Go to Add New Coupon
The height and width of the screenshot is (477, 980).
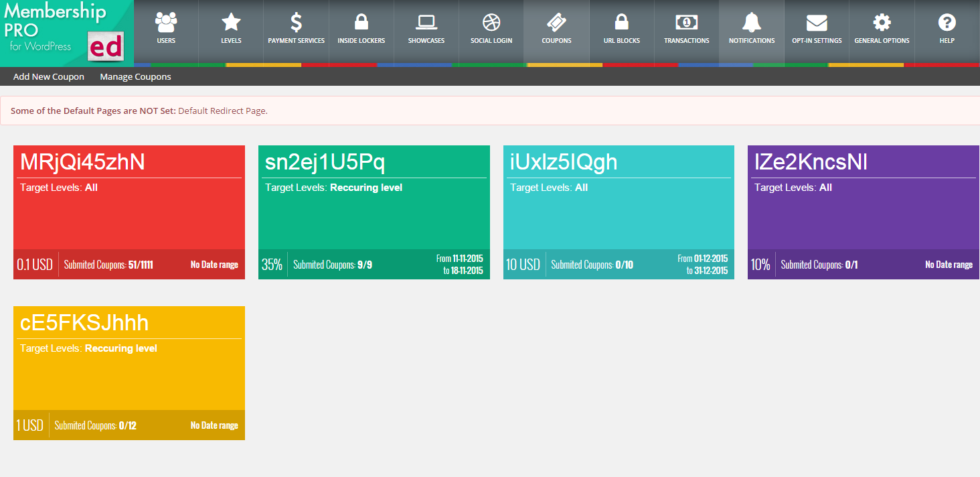[x=49, y=76]
